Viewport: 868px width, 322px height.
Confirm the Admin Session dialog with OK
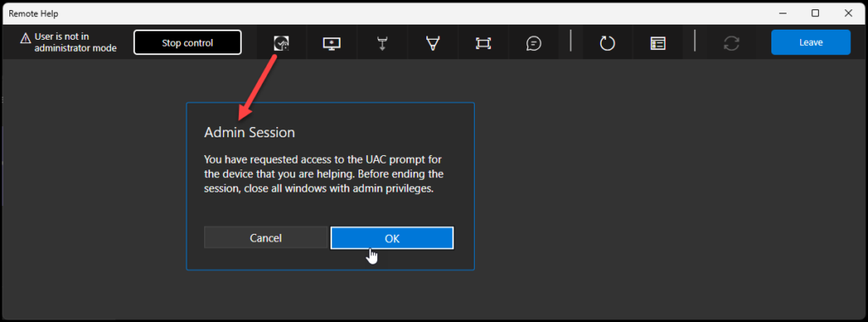pyautogui.click(x=392, y=238)
